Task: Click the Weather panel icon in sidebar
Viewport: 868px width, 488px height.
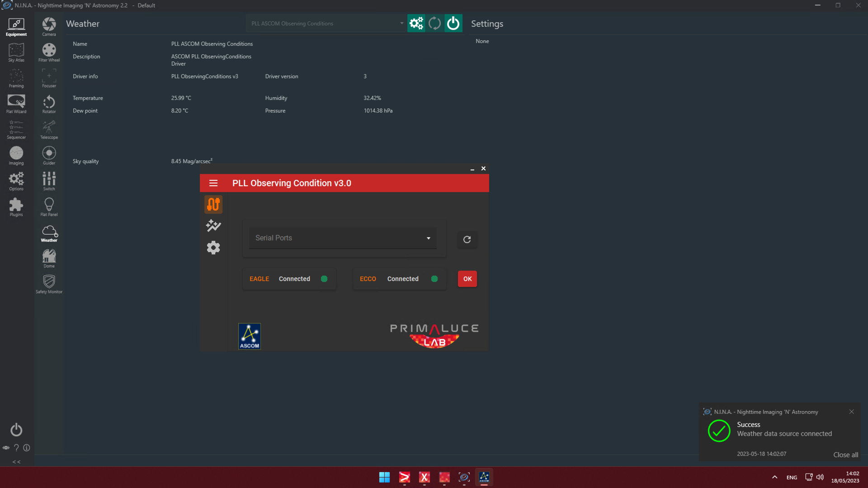Action: pyautogui.click(x=48, y=232)
